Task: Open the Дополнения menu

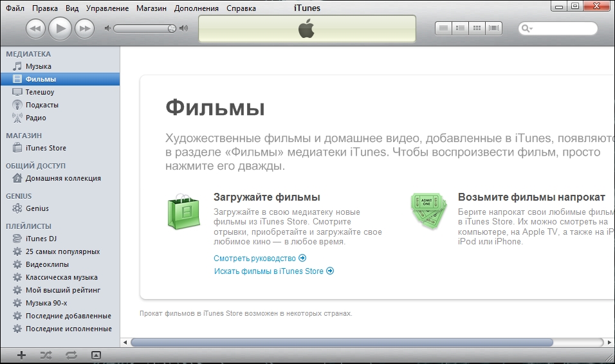Action: 196,8
